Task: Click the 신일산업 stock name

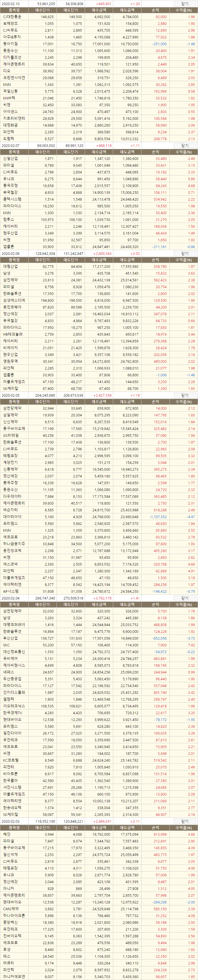Action: click(10, 159)
